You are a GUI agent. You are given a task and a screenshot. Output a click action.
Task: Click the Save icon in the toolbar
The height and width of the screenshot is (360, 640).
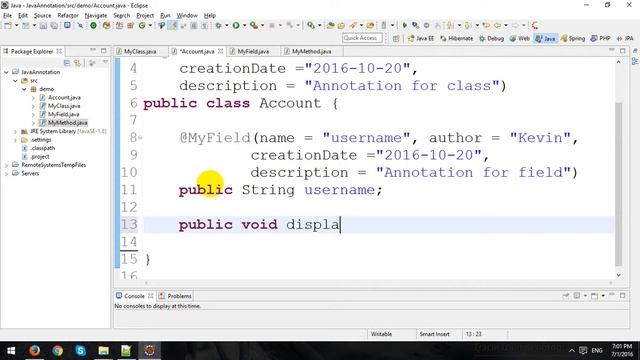43,25
